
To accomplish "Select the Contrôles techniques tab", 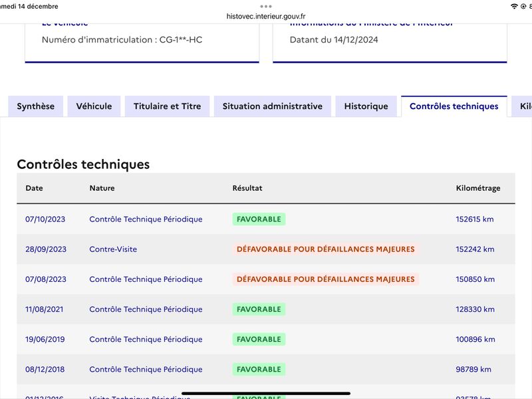I will pyautogui.click(x=454, y=106).
